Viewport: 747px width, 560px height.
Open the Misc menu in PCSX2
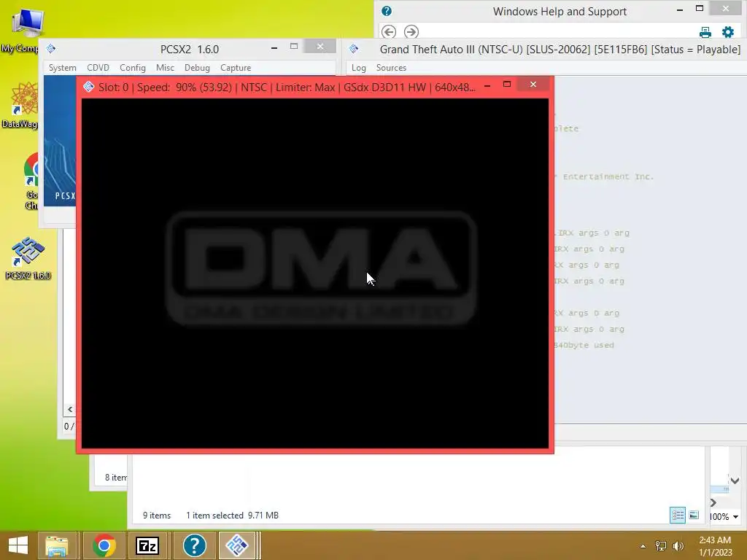coord(165,68)
